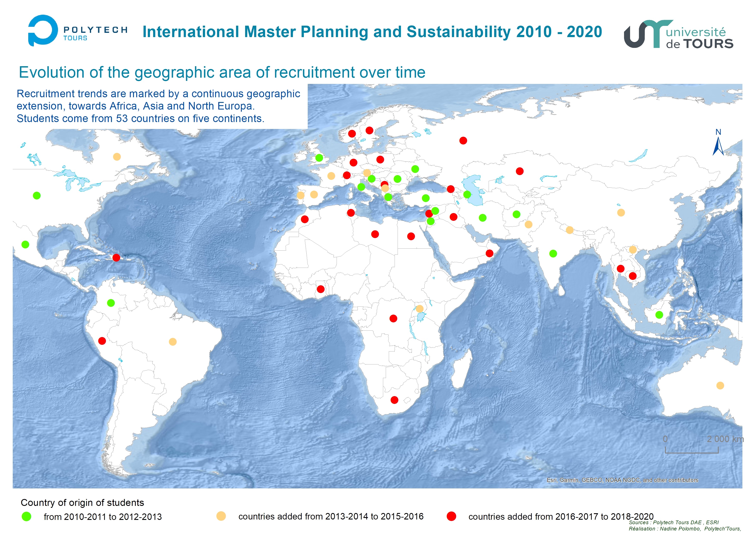Image resolution: width=756 pixels, height=535 pixels.
Task: Select the red dot on Kazakhstan
Action: point(520,171)
